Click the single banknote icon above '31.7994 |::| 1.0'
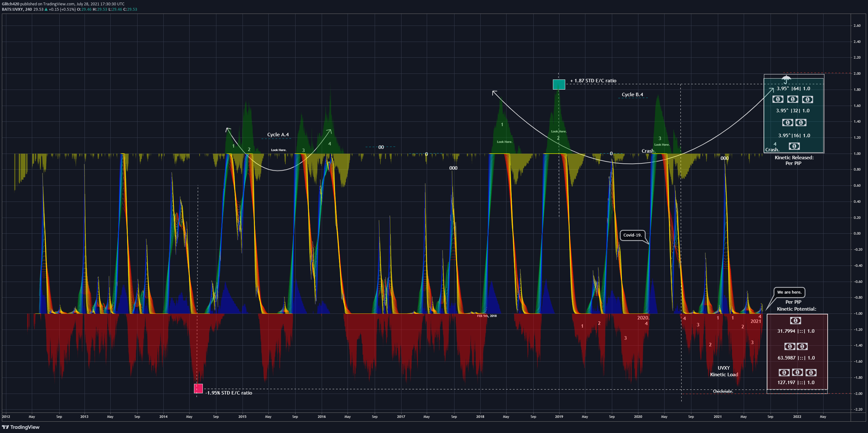The width and height of the screenshot is (868, 433). (795, 321)
